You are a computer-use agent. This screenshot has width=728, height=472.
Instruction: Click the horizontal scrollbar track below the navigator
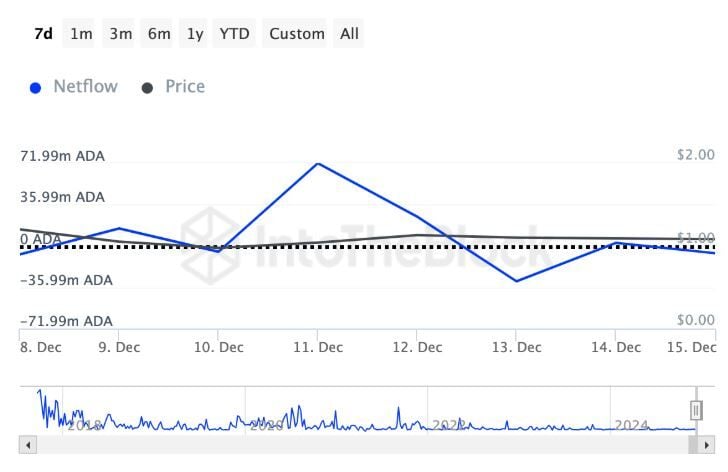tap(360, 444)
